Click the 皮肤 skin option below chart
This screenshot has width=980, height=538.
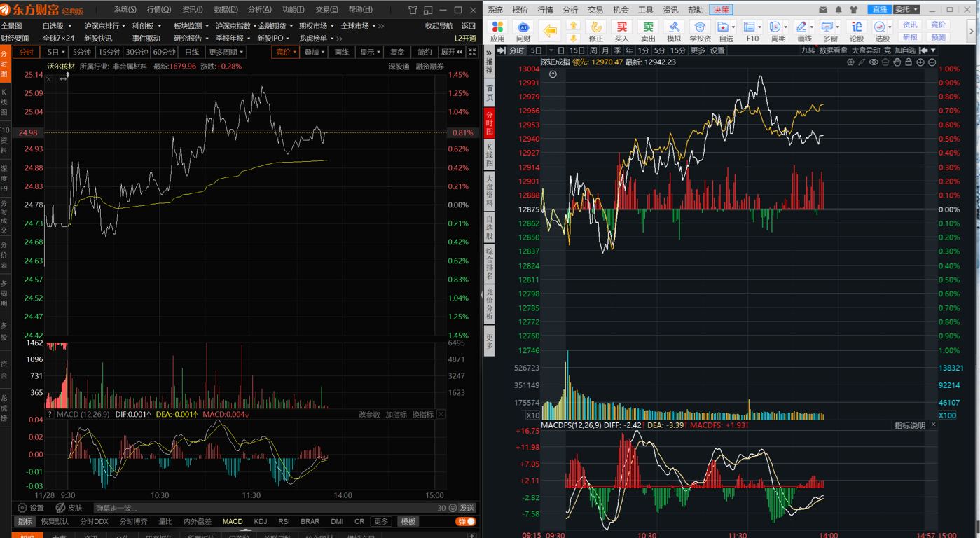coord(69,508)
